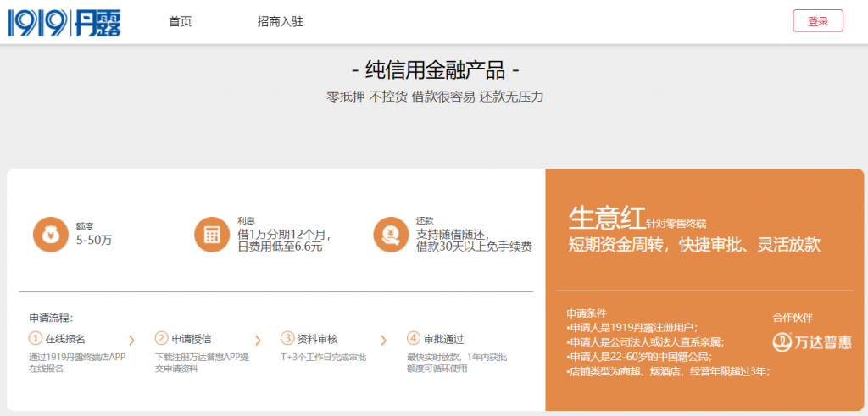868x416 pixels.
Task: Click the step 1 circle icon
Action: [36, 338]
